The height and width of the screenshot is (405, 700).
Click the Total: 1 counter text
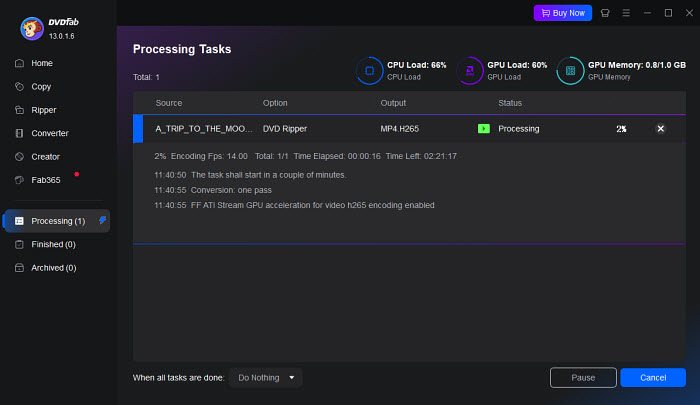[146, 77]
